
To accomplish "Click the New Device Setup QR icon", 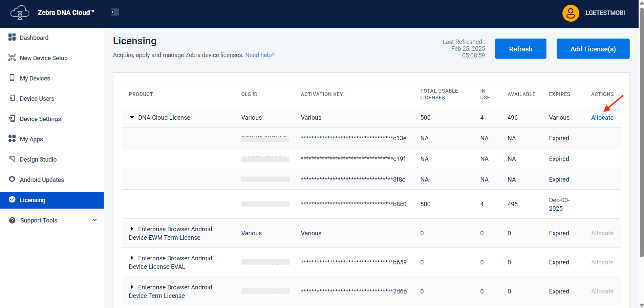I will (12, 57).
